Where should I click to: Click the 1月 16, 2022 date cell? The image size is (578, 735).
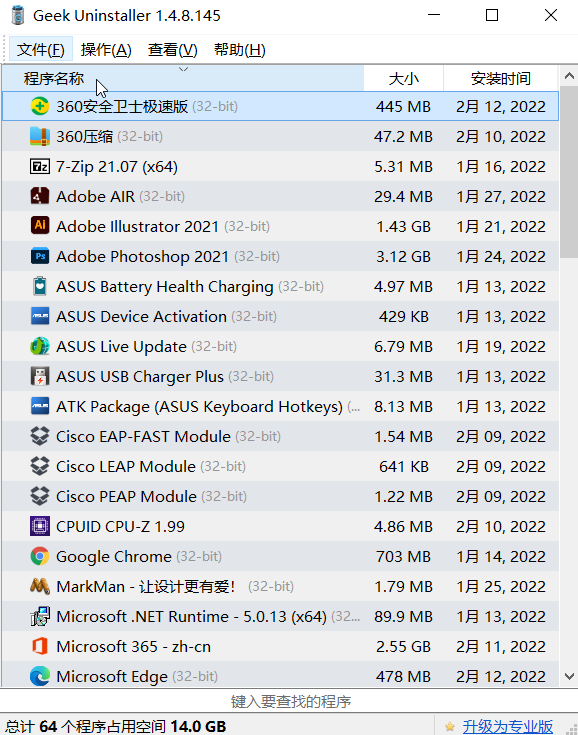point(501,166)
